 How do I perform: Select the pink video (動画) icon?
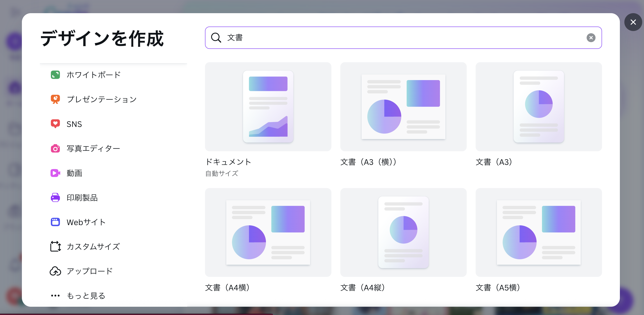click(55, 173)
